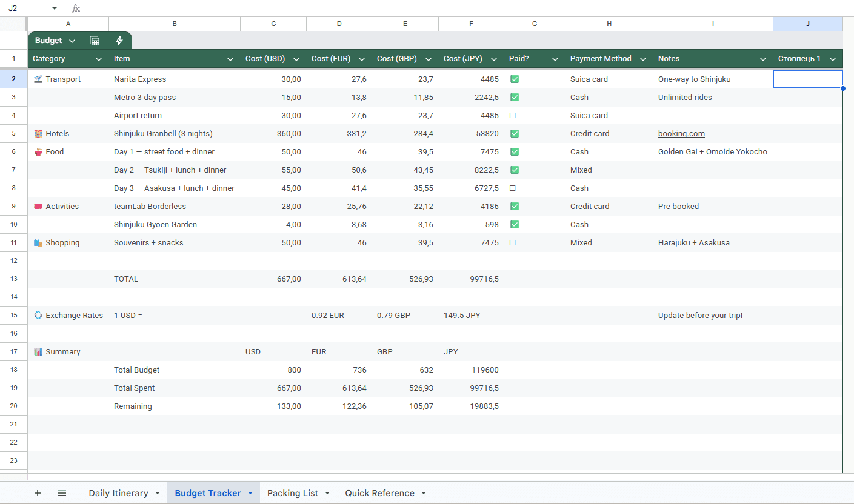Screen dimensions: 854x504
Task: Click selected cell J2
Action: click(x=808, y=79)
